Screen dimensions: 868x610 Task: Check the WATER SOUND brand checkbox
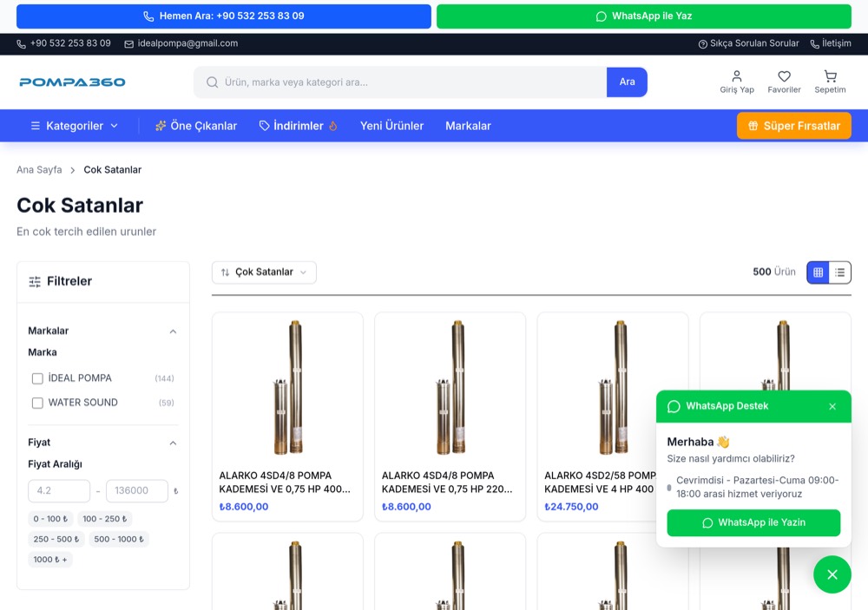pos(37,403)
